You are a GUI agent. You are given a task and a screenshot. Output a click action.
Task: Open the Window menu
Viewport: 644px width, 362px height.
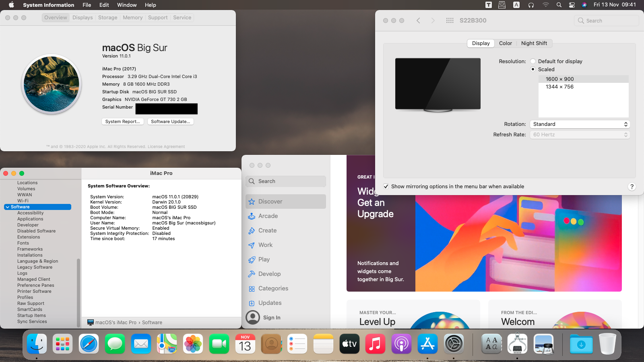coord(127,5)
